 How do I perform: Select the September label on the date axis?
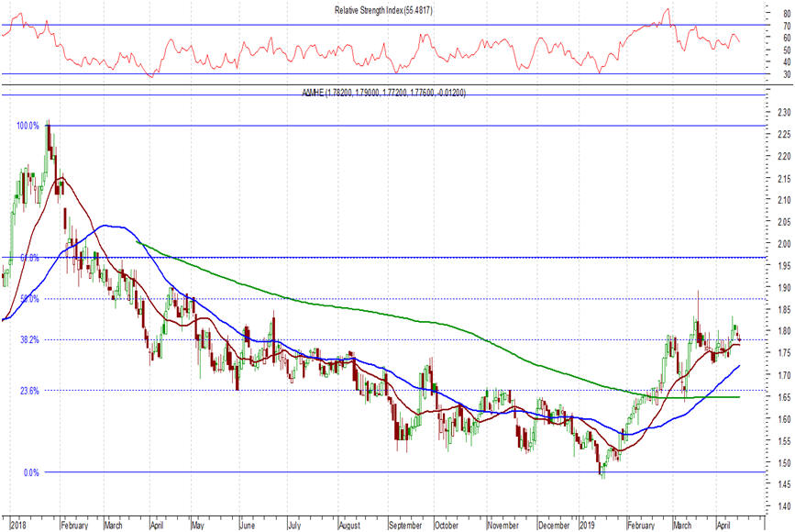(x=405, y=526)
